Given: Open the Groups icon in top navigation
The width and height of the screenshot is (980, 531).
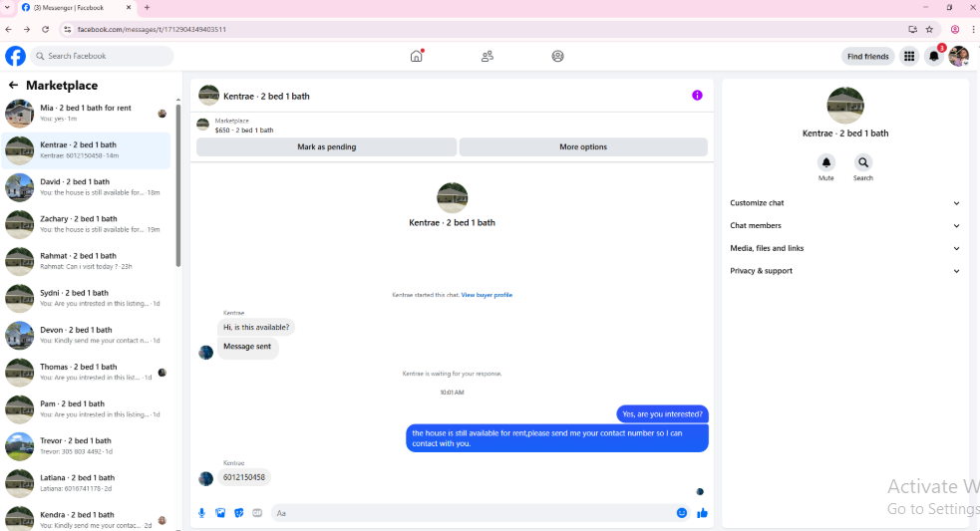Looking at the screenshot, I should 557,56.
